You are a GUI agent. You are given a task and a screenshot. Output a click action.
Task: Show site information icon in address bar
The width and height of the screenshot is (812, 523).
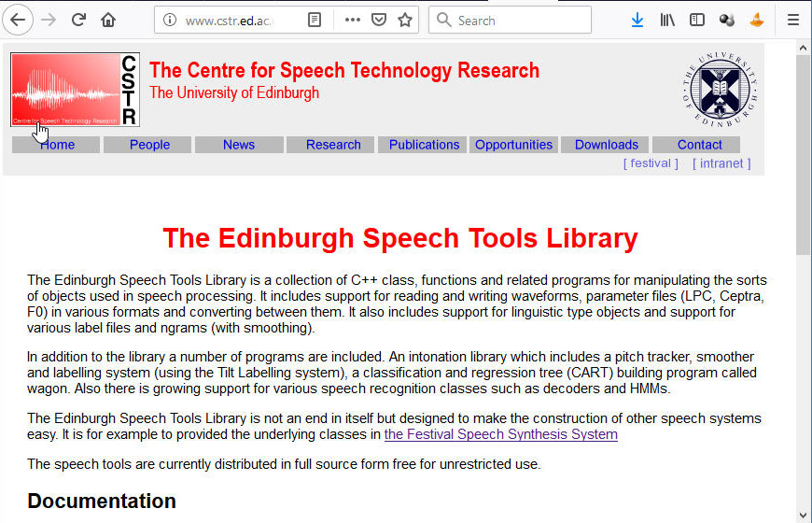170,21
